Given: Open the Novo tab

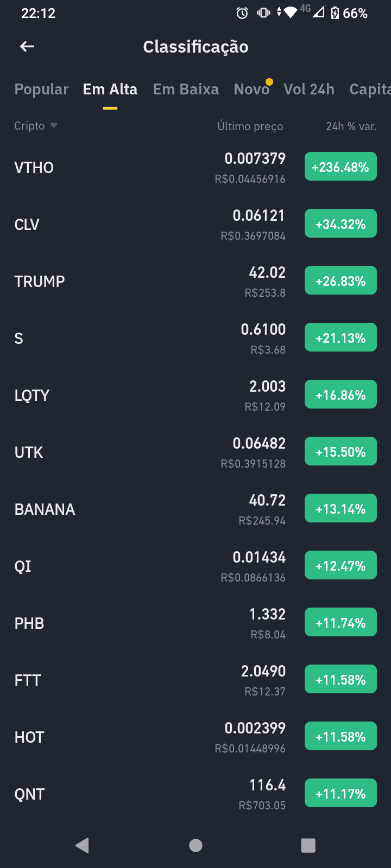Looking at the screenshot, I should (251, 89).
